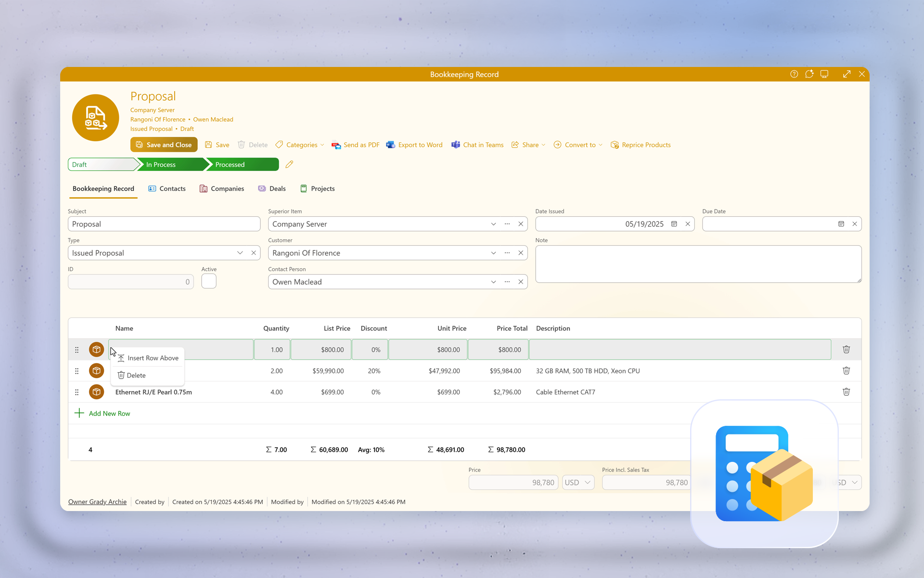Choose Insert Row Above from context menu

click(x=148, y=358)
